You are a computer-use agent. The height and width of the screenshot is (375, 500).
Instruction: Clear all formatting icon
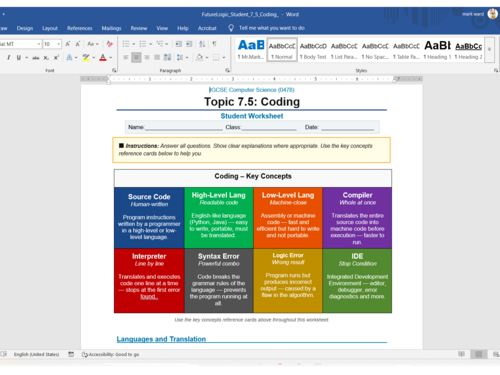[x=110, y=44]
